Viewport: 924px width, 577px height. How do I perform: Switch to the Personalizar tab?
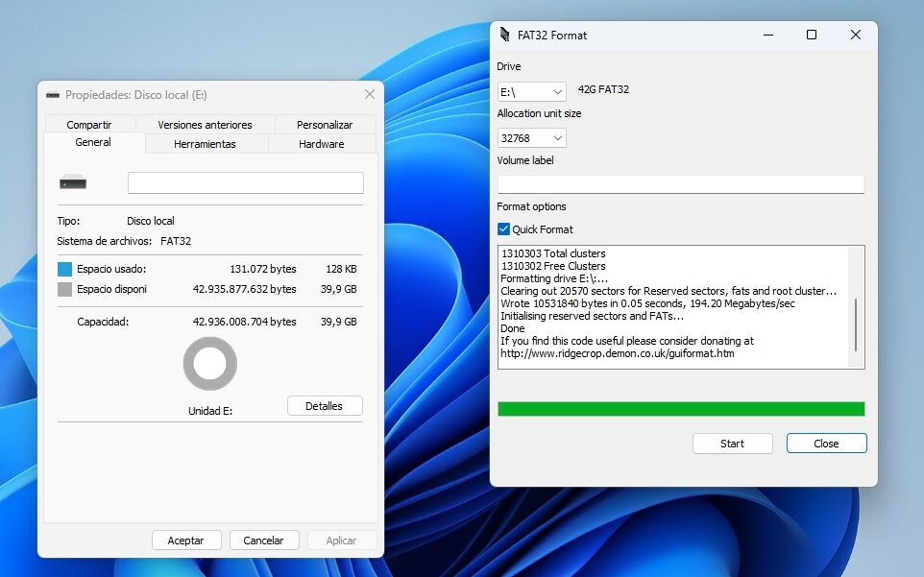click(x=325, y=124)
